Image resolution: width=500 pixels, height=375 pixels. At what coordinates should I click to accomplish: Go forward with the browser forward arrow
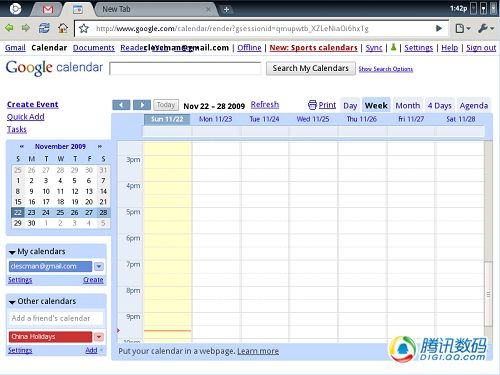[26, 28]
